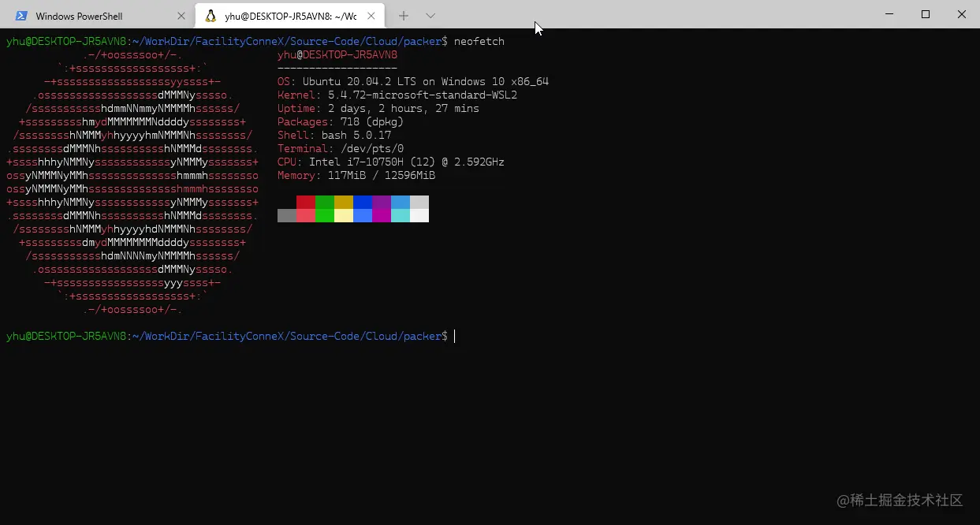Click the 'OS: Ubuntu 20.04.2 LTS' line
Image resolution: width=980 pixels, height=525 pixels.
click(413, 82)
